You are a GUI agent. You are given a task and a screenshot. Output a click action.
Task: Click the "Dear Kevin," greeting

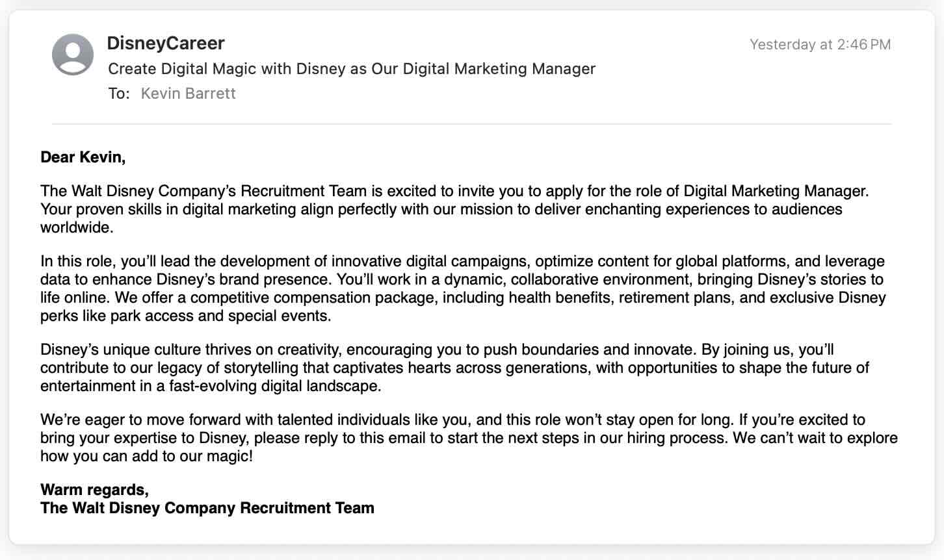click(x=83, y=157)
